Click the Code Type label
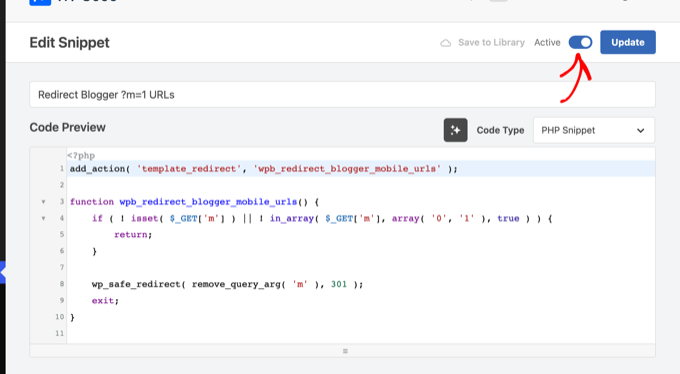 tap(500, 130)
